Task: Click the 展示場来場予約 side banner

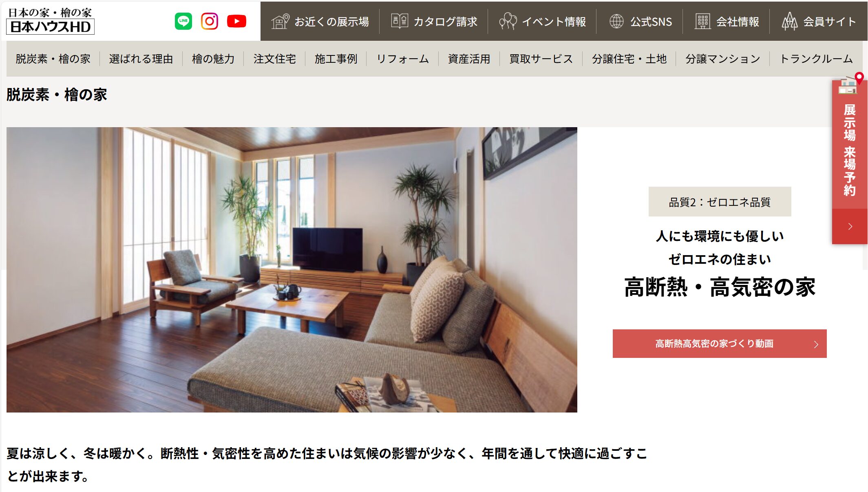Action: pyautogui.click(x=850, y=143)
